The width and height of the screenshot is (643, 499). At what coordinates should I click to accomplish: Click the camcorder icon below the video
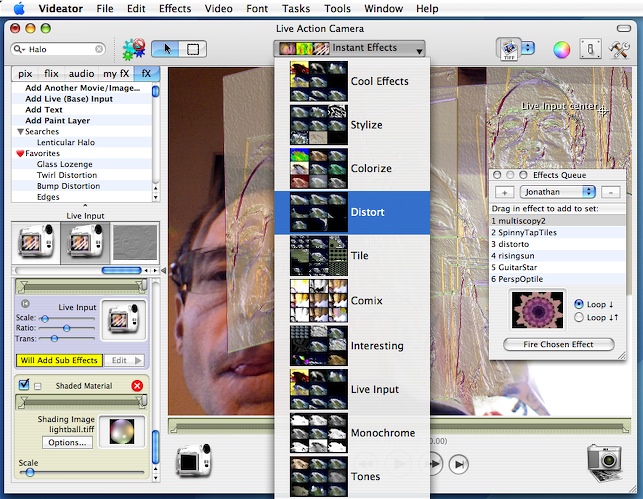[194, 461]
